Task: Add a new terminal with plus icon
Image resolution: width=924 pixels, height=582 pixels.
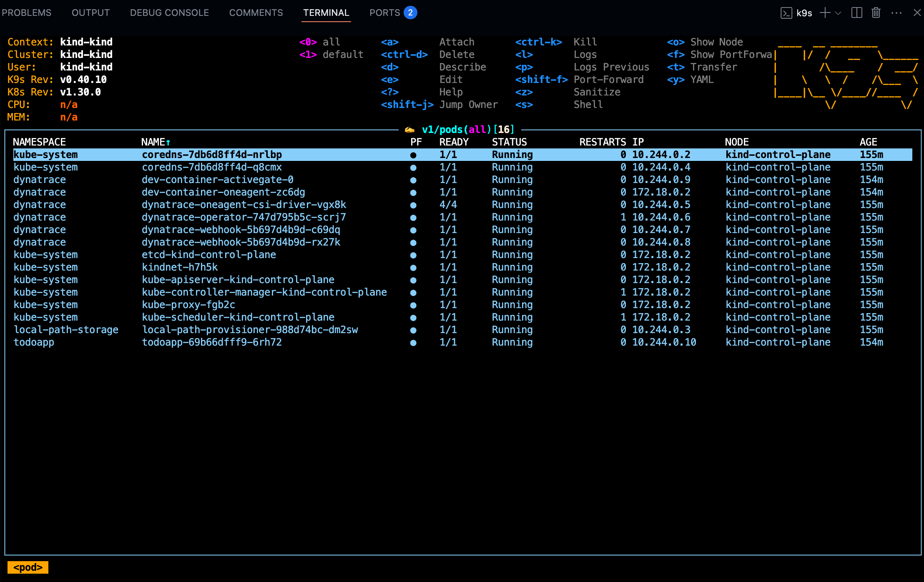Action: [x=825, y=13]
